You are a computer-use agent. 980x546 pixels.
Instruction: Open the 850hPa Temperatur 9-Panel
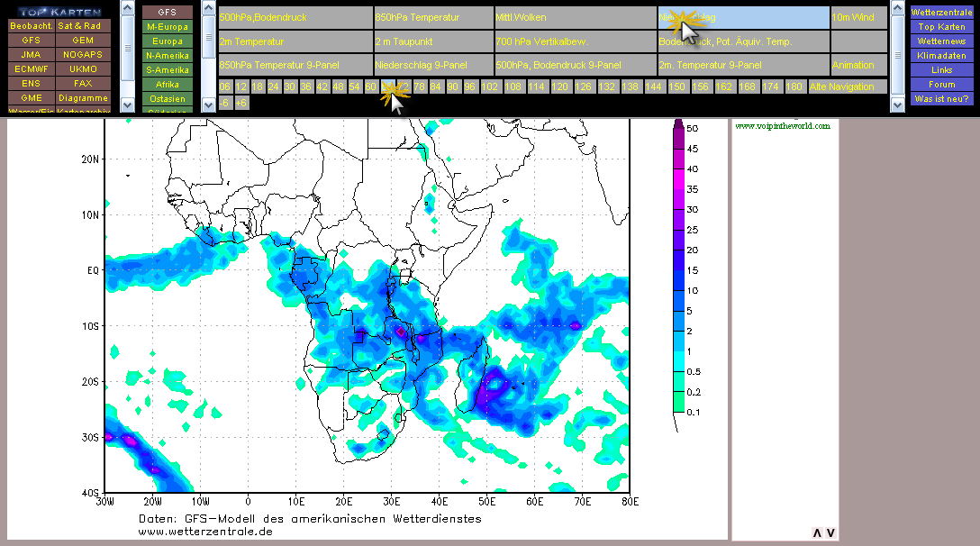pos(295,65)
